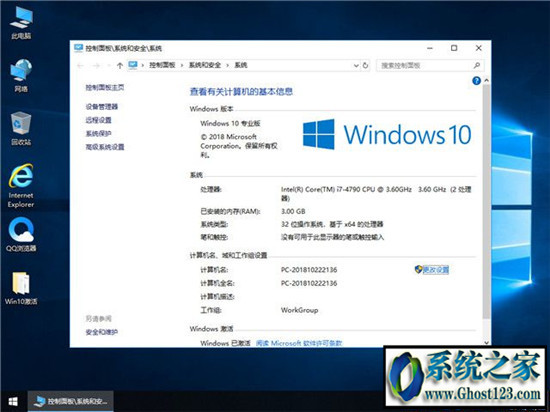This screenshot has width=550, height=412.
Task: Expand the address bar history dropdown
Action: [x=356, y=65]
